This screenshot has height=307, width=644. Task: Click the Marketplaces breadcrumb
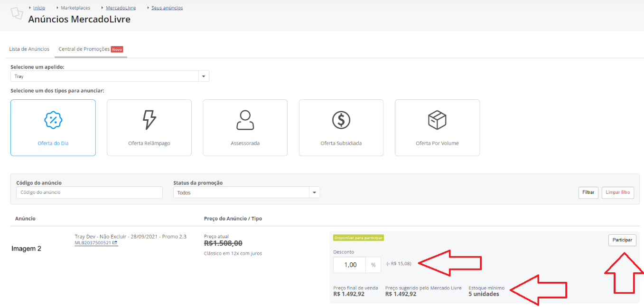[x=75, y=8]
